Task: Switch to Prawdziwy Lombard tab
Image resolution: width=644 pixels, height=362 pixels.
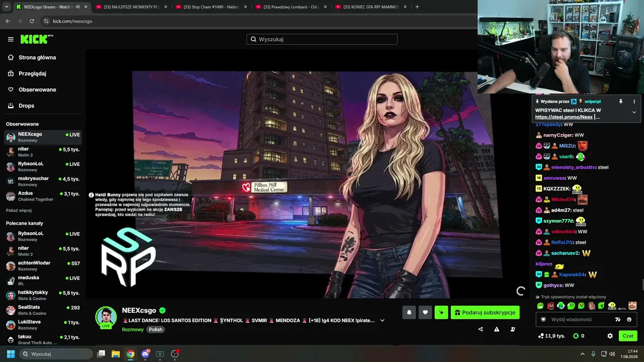Action: 291,7
